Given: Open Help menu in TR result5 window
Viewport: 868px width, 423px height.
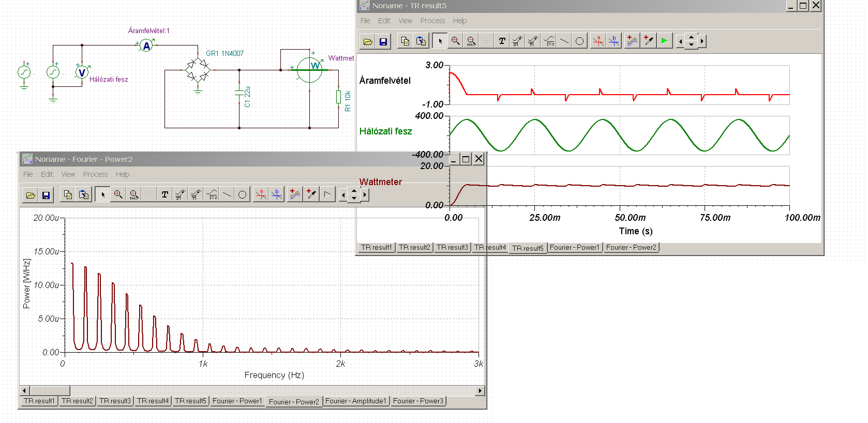Looking at the screenshot, I should pyautogui.click(x=460, y=21).
